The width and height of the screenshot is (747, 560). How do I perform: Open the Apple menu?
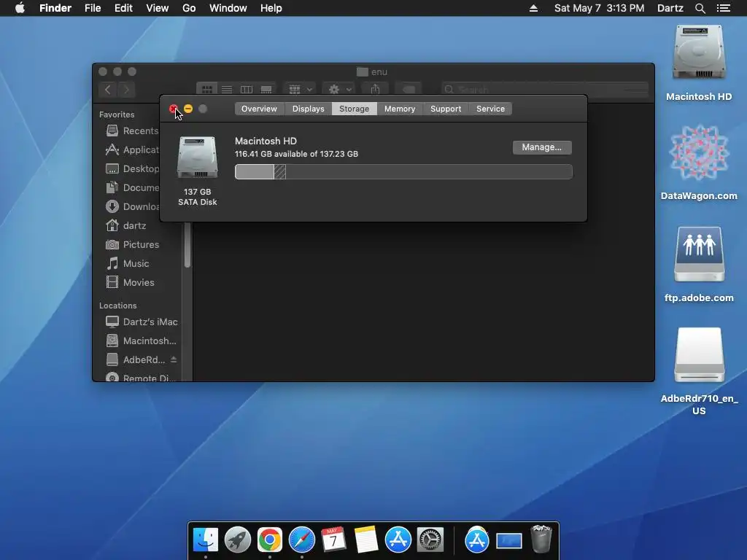tap(20, 8)
